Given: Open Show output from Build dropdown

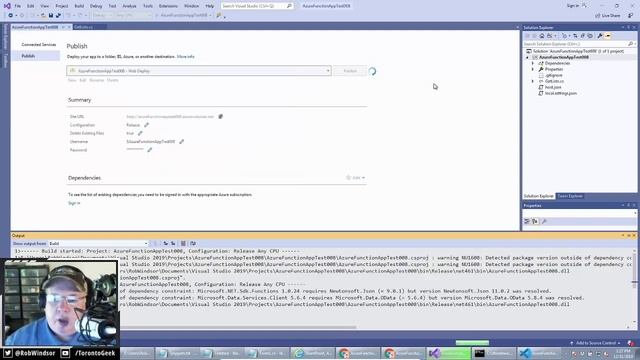Looking at the screenshot, I should click(x=98, y=243).
